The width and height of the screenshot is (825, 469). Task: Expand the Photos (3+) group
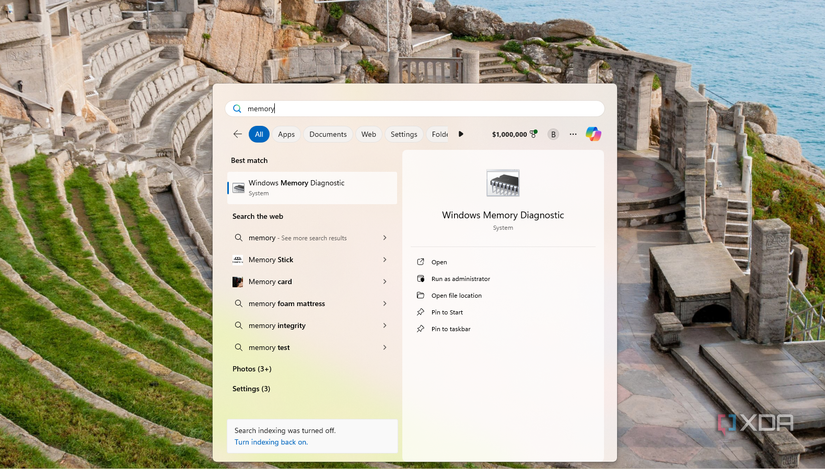[252, 369]
